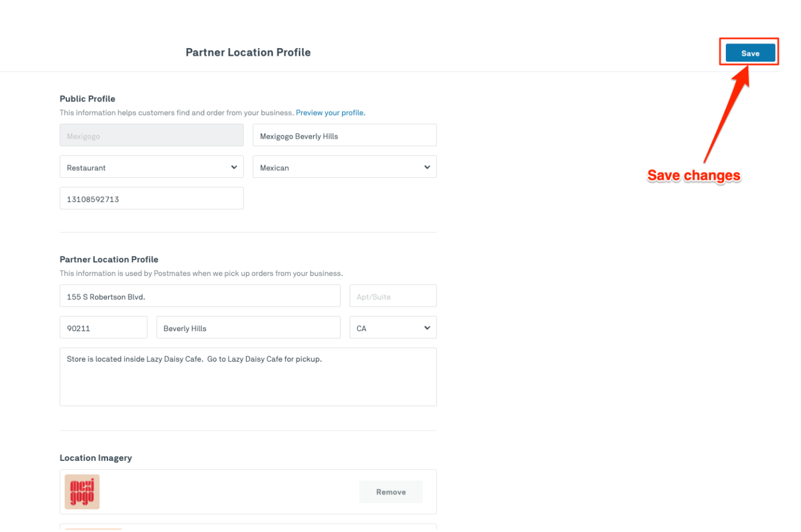Image resolution: width=801 pixels, height=532 pixels.
Task: Click the 90211 zip code field
Action: coord(103,328)
